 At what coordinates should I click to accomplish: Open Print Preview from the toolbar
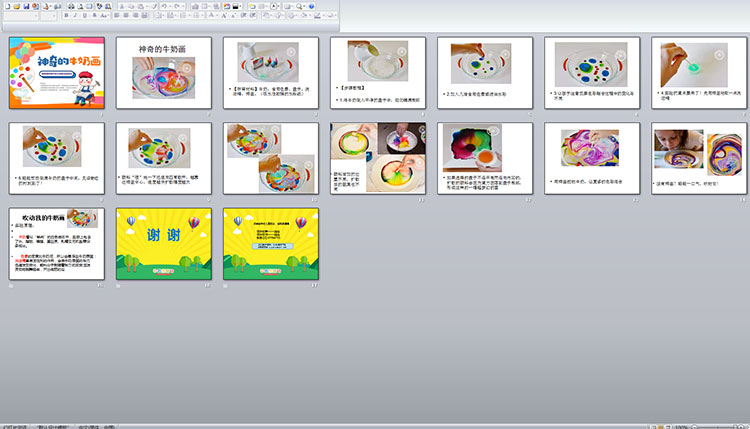pyautogui.click(x=80, y=7)
